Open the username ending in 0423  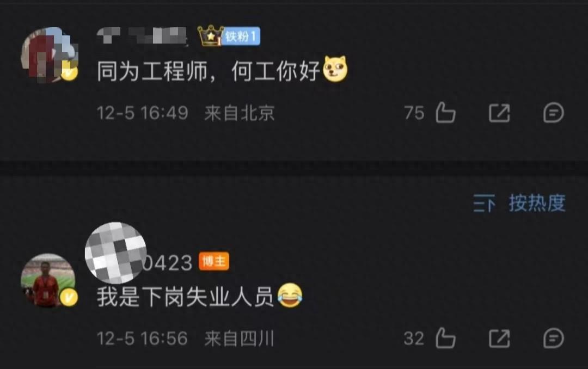pos(139,262)
